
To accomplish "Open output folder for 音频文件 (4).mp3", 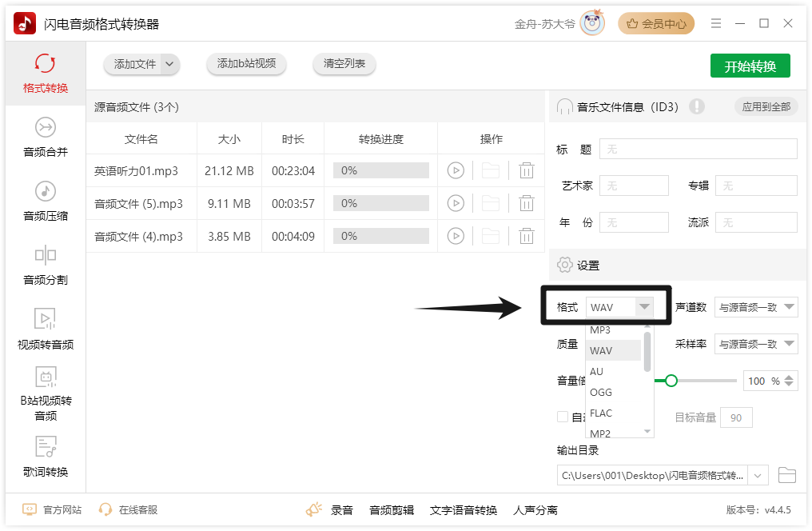I will point(491,236).
